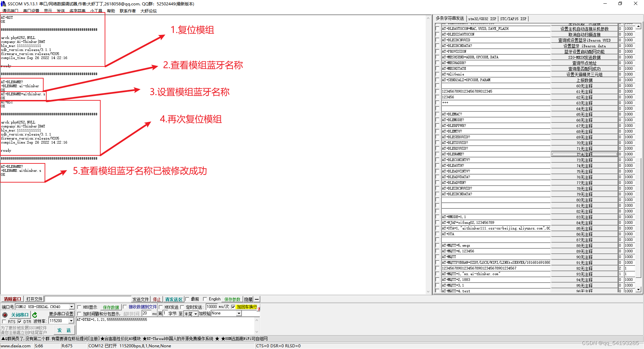Toggle the 加时间戳和分包显示 checkbox
644x349 pixels.
(79, 314)
